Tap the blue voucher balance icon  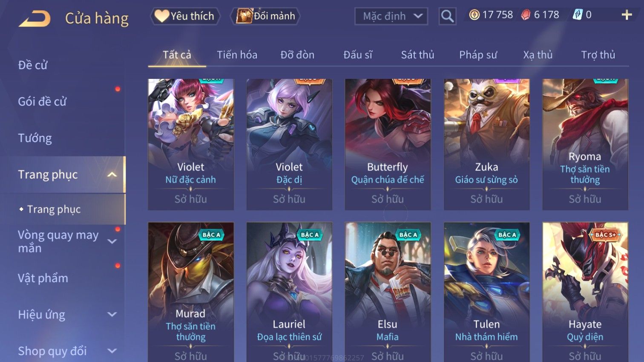[577, 15]
